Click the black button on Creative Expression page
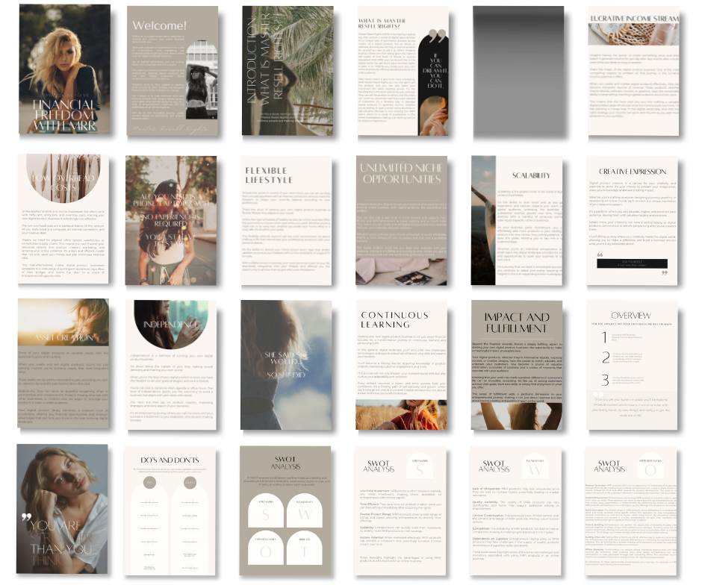 [x=632, y=263]
